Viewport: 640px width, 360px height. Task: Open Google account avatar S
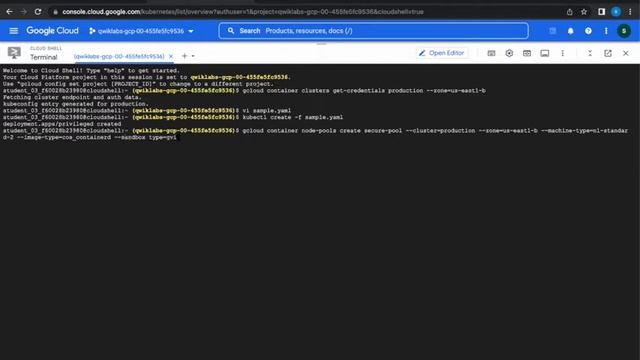pos(624,31)
